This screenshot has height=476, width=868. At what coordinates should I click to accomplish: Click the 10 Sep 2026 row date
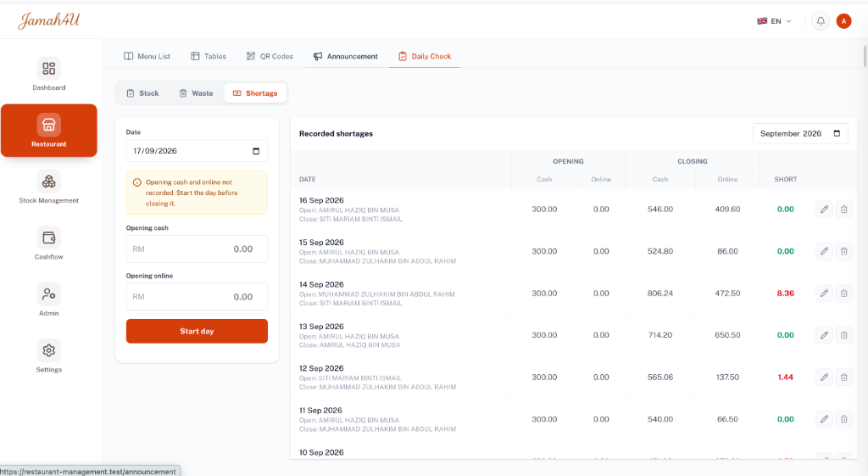pos(321,453)
